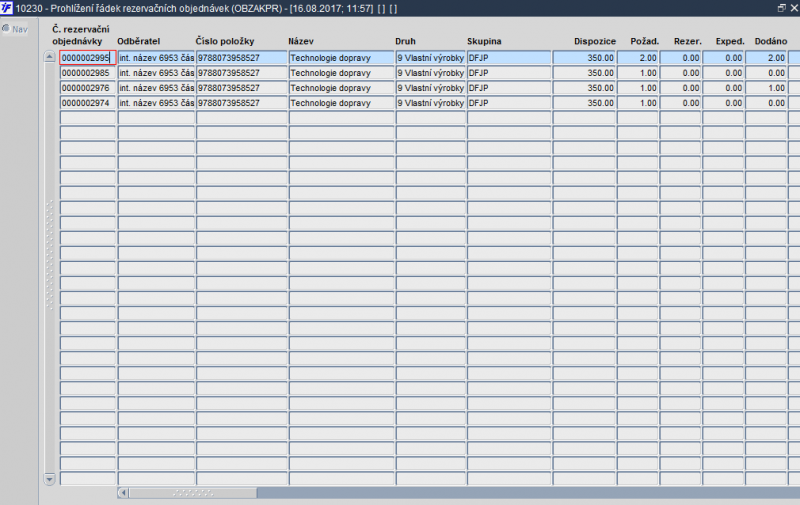Click Požad. value 1.00 in row 0000002974
This screenshot has width=800, height=505.
638,103
